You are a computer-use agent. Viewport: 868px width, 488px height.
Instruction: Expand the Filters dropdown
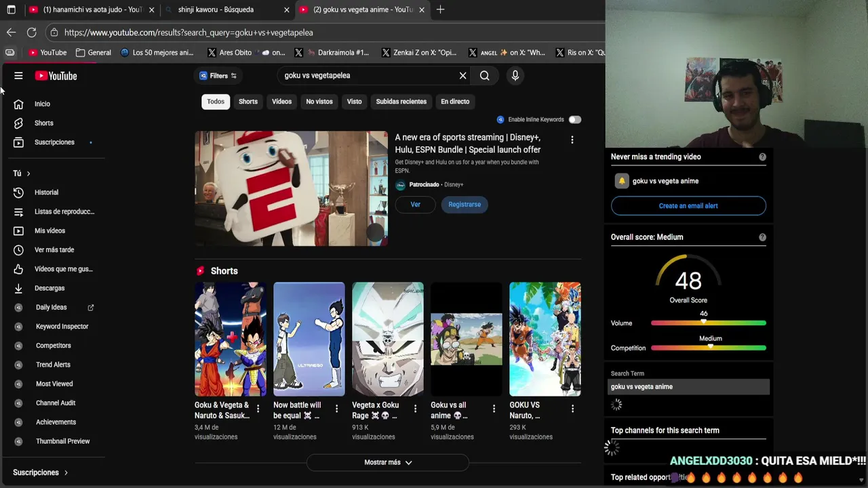pos(218,76)
